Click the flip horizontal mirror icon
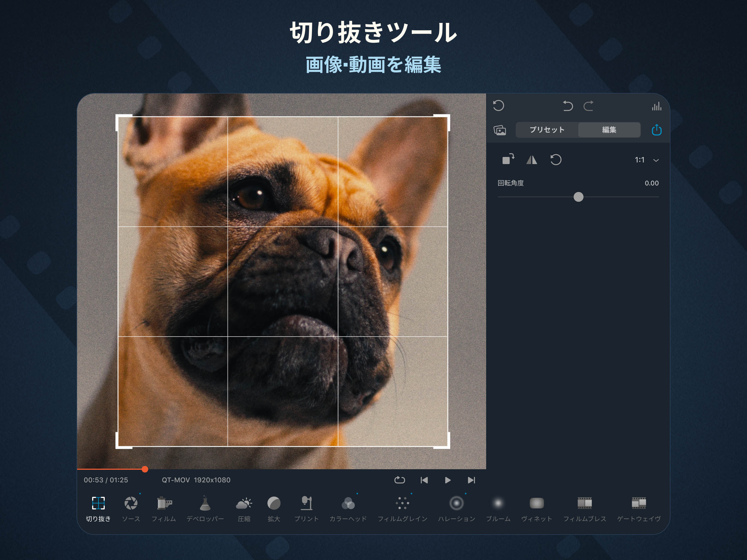 [x=532, y=160]
